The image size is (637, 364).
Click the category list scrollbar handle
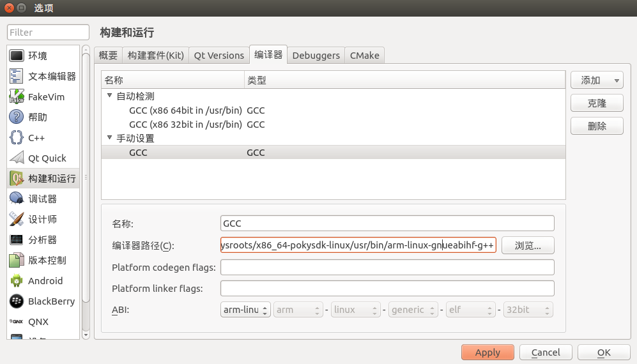86,178
